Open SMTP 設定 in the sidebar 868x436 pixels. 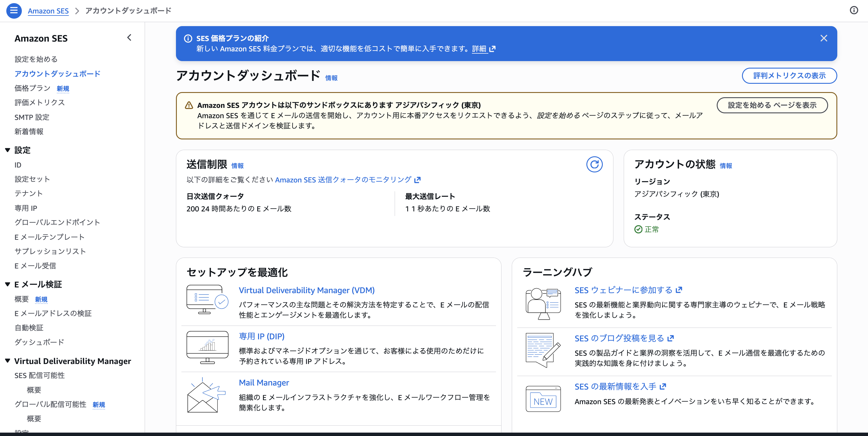tap(32, 117)
